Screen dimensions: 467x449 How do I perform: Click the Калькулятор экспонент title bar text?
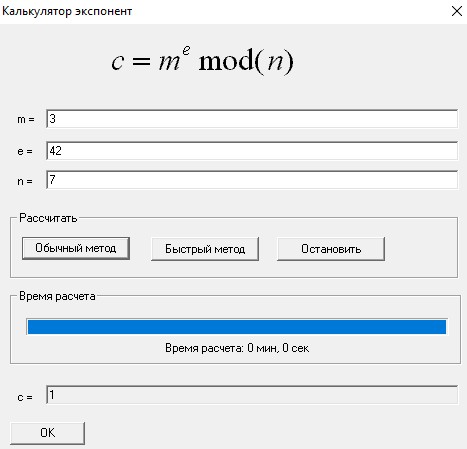pos(67,11)
